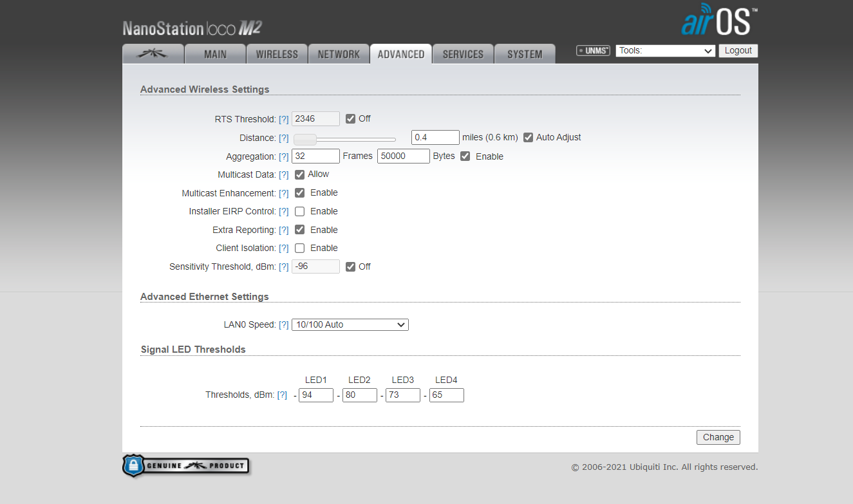Click the airOS logo
Image resolution: width=853 pixels, height=504 pixels.
click(719, 19)
